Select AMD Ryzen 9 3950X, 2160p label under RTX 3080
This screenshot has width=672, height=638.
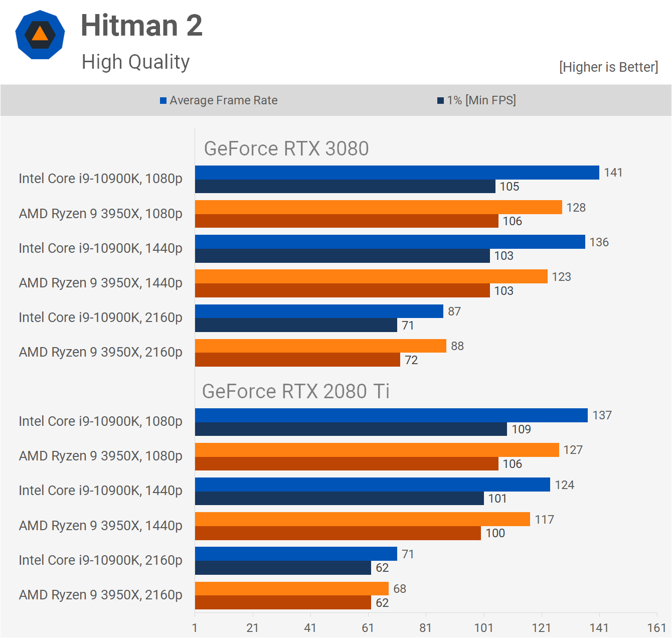(x=101, y=352)
